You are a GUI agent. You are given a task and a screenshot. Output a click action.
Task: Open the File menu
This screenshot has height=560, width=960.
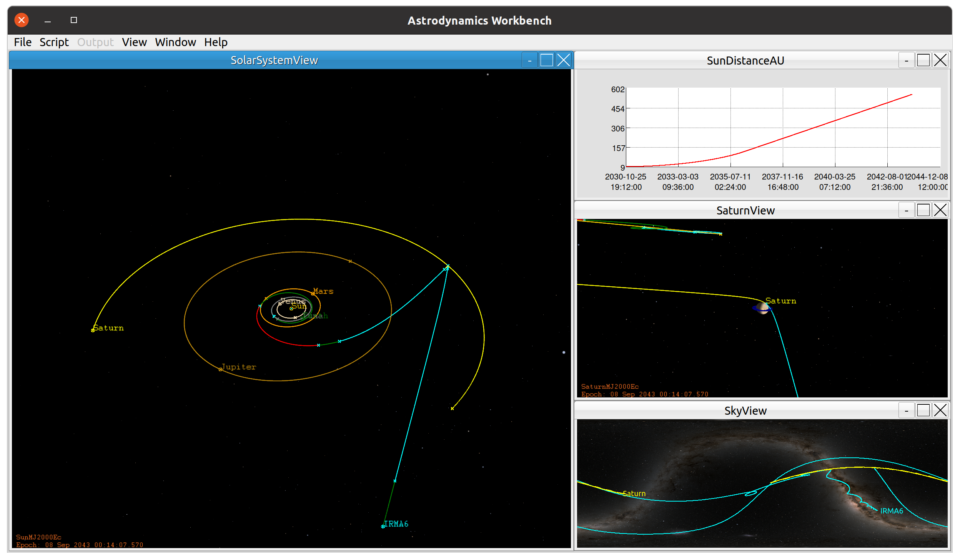pos(23,42)
